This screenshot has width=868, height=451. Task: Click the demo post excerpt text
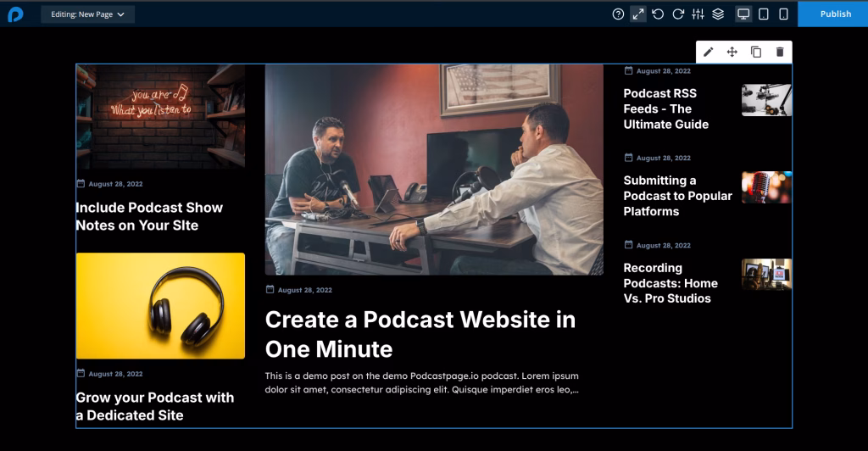pos(422,382)
